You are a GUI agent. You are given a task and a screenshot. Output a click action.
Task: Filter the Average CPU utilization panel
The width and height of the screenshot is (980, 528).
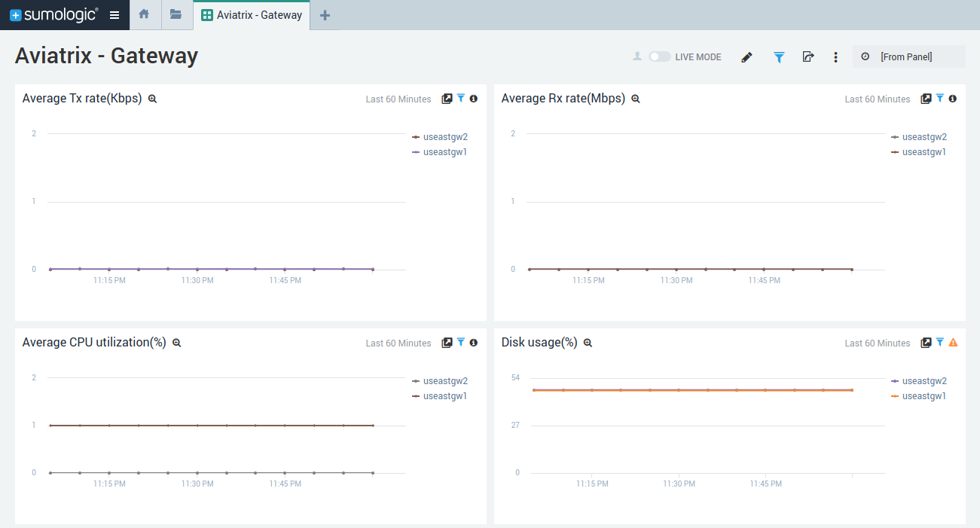coord(461,342)
